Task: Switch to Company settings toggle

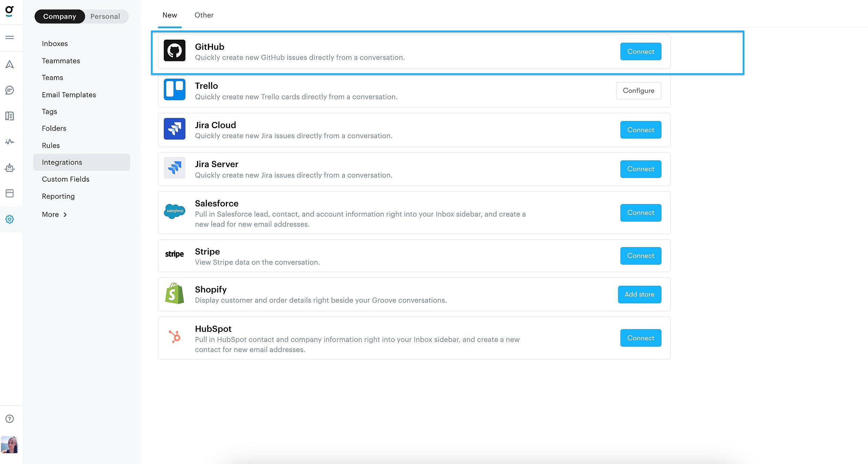Action: click(60, 16)
